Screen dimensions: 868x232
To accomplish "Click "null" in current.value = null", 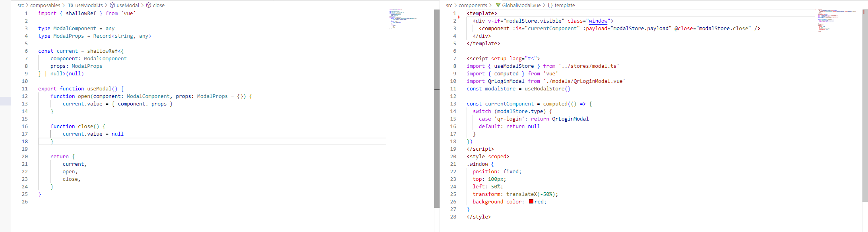I will click(x=118, y=134).
